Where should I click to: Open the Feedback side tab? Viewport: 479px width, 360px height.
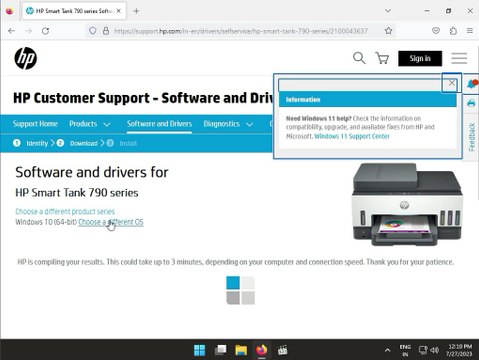click(x=471, y=137)
